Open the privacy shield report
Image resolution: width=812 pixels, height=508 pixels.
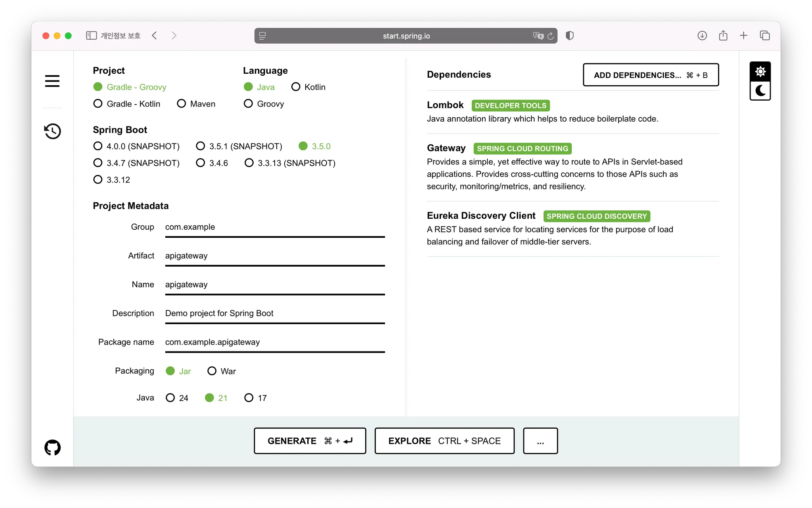(x=570, y=36)
